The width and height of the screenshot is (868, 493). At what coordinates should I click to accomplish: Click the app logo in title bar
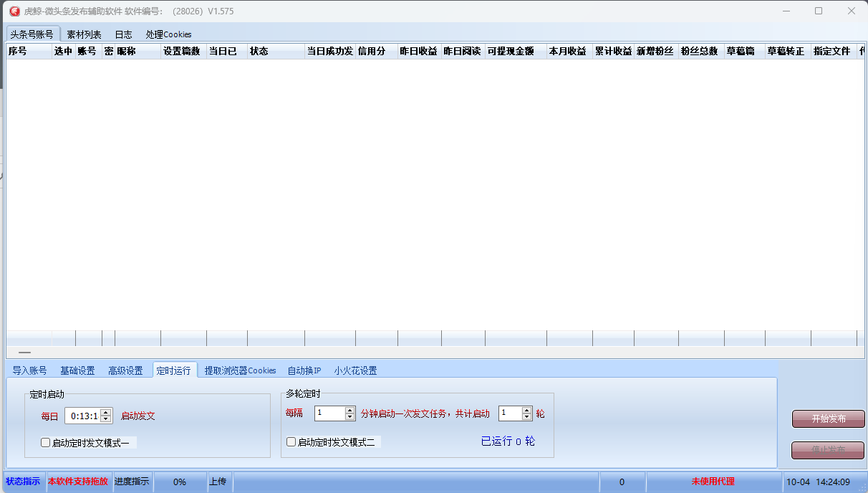(x=14, y=11)
